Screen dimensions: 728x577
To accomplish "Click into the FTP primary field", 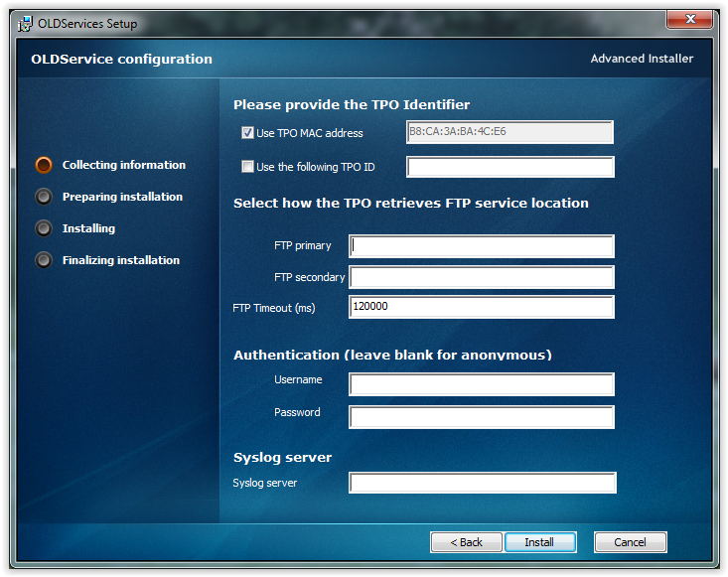I will click(x=481, y=246).
